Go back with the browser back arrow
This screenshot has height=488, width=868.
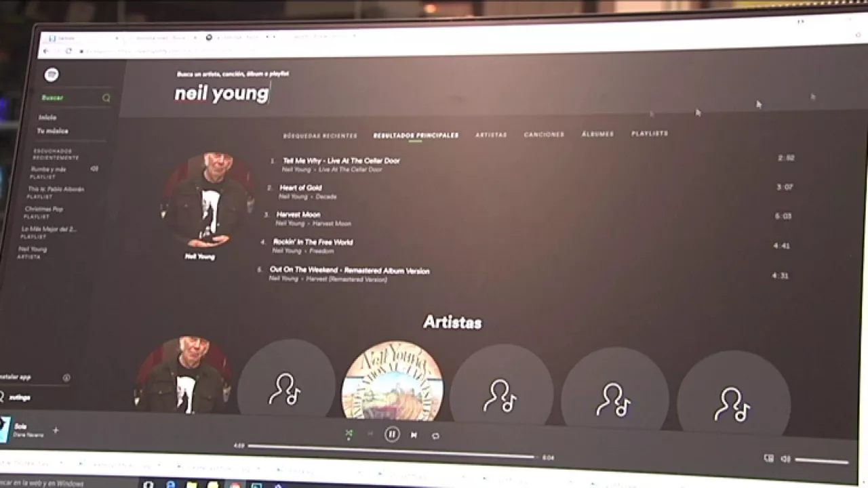tap(46, 52)
